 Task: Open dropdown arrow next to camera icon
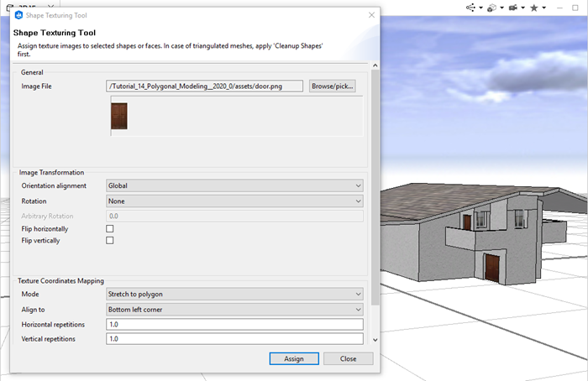point(522,8)
